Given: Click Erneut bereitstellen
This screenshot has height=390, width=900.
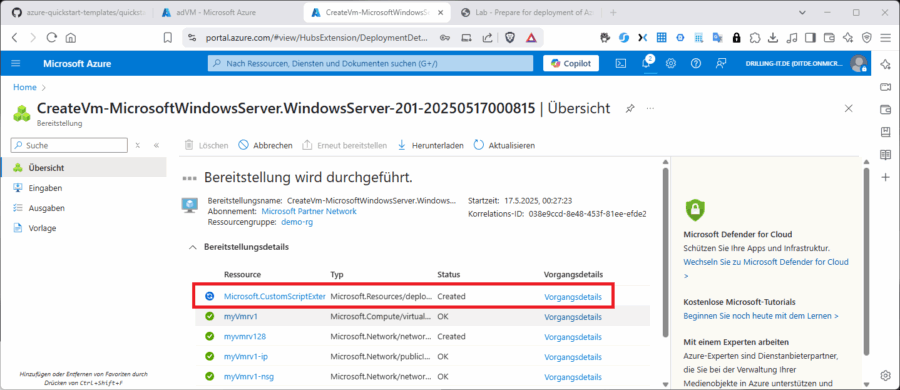Looking at the screenshot, I should click(344, 145).
